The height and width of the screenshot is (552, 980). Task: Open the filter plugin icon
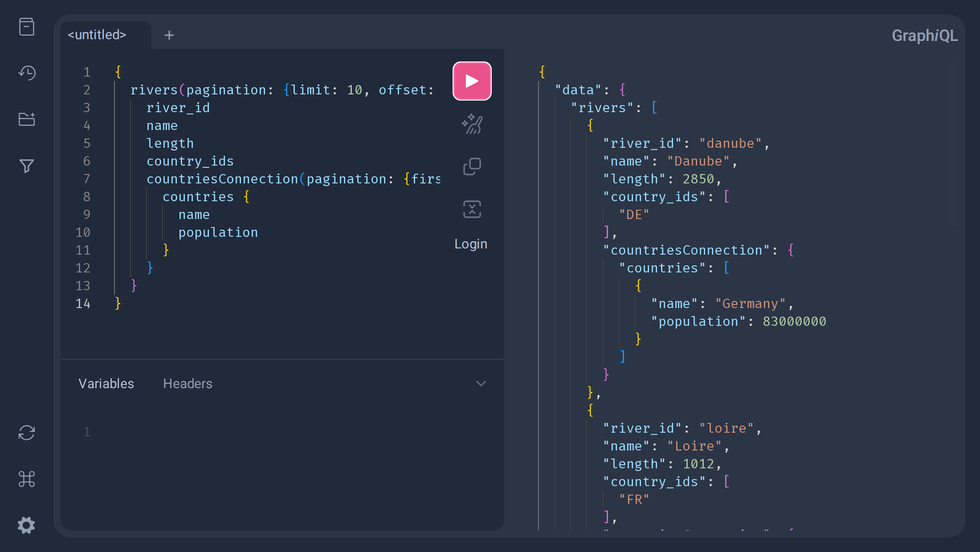(x=27, y=166)
